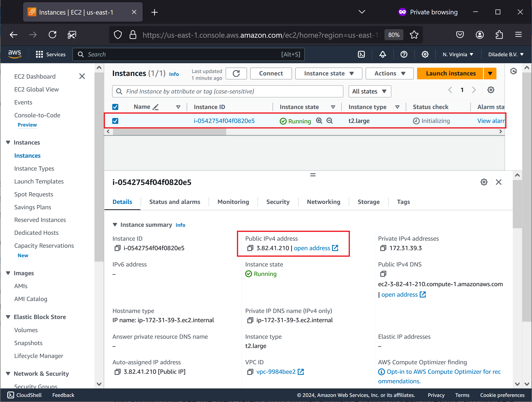The image size is (532, 402).
Task: Open the Firefox extensions icon
Action: [x=499, y=35]
